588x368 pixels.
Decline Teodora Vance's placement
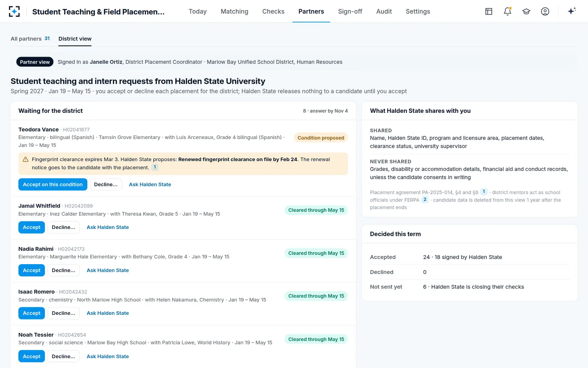[x=106, y=184]
